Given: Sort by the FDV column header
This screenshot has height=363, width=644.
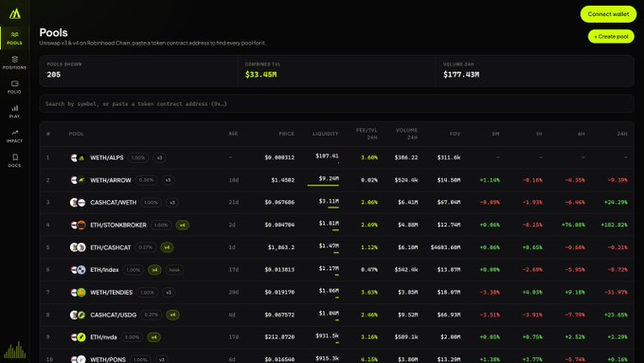Looking at the screenshot, I should point(455,134).
